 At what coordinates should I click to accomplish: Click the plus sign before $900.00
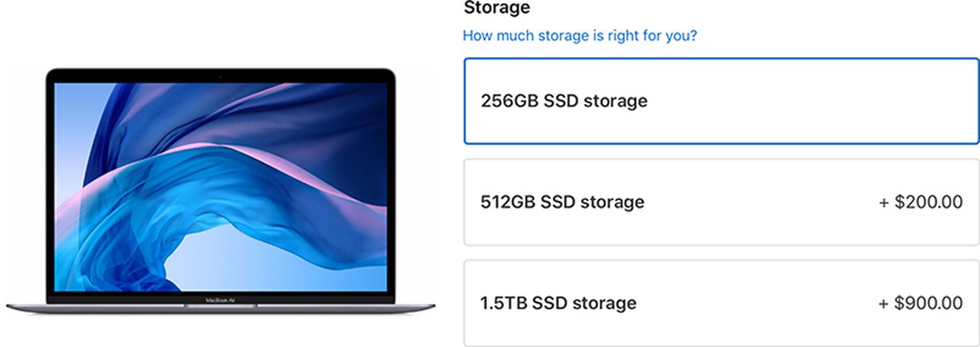click(883, 304)
